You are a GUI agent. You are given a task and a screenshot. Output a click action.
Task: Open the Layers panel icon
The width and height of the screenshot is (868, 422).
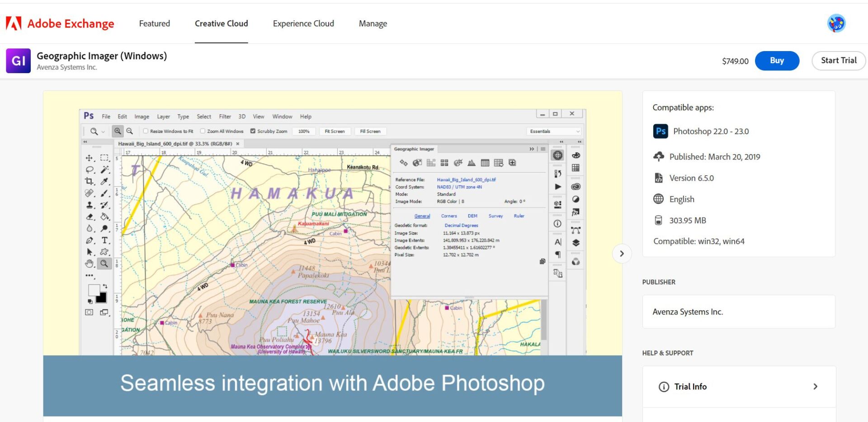coord(576,243)
